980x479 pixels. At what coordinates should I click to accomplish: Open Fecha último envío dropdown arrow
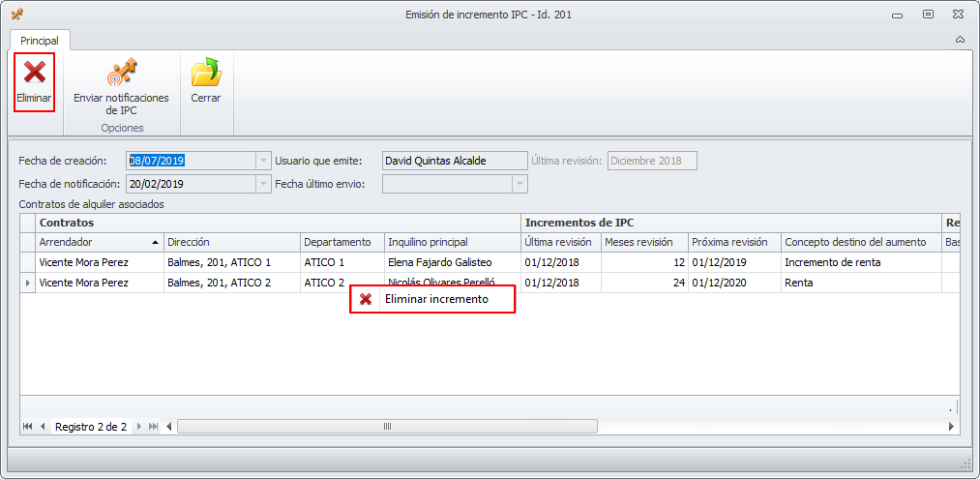coord(520,184)
